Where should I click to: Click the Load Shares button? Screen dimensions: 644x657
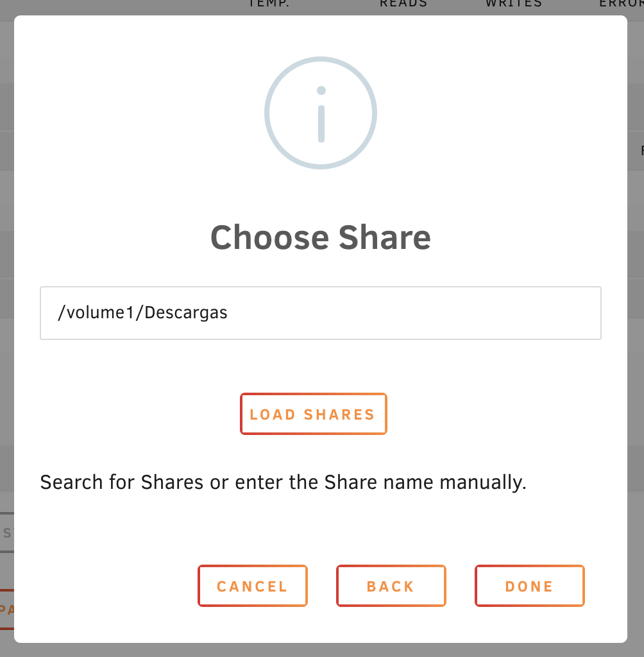click(x=313, y=414)
